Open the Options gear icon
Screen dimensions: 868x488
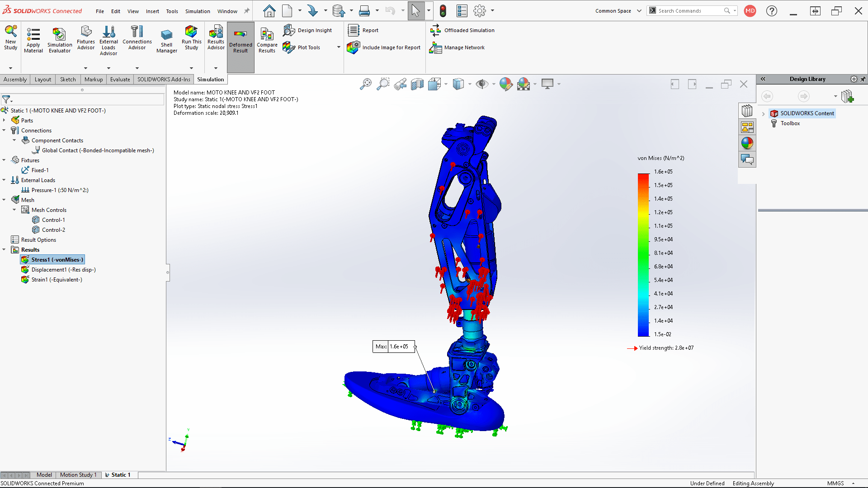click(x=480, y=11)
